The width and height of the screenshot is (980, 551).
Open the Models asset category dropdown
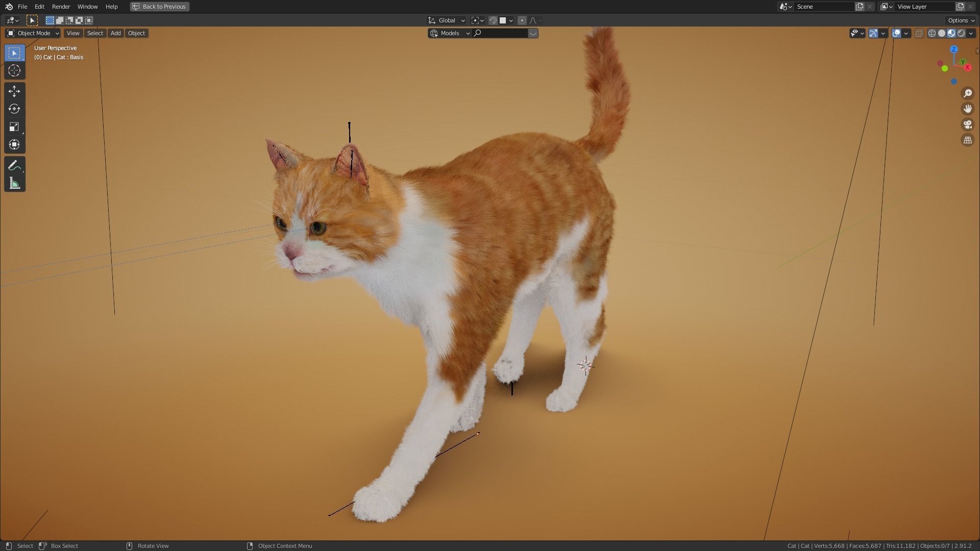coord(449,33)
